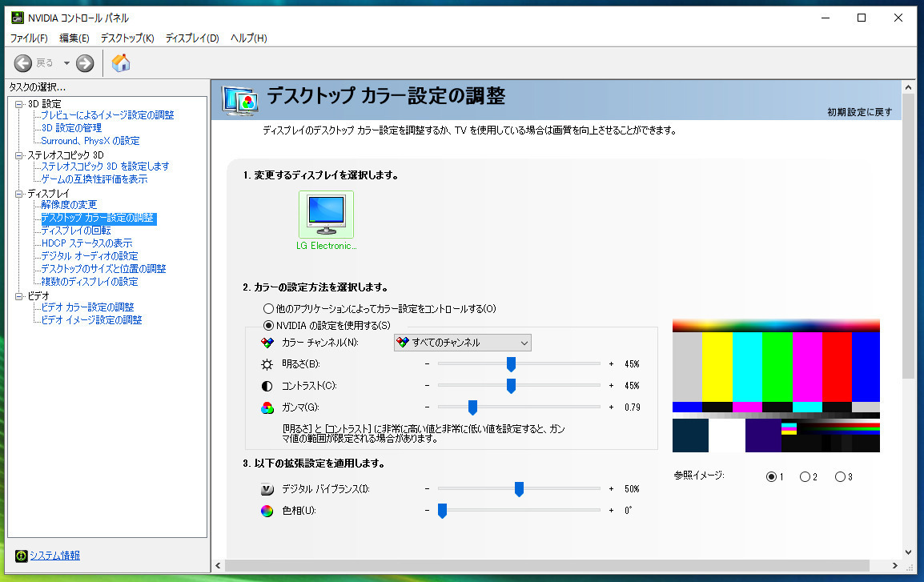Click the Forward arrow toolbar icon
The width and height of the screenshot is (924, 582).
pyautogui.click(x=85, y=63)
